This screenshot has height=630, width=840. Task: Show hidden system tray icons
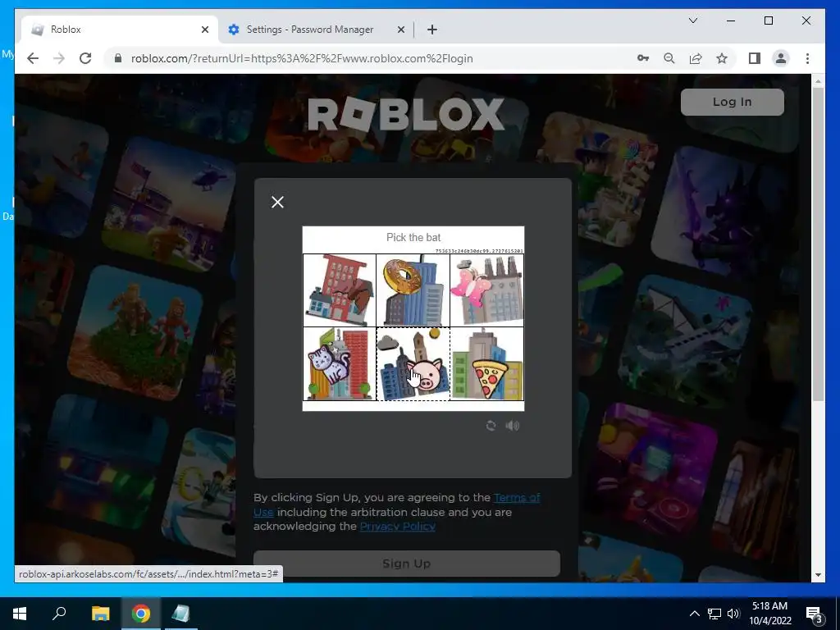pos(694,614)
